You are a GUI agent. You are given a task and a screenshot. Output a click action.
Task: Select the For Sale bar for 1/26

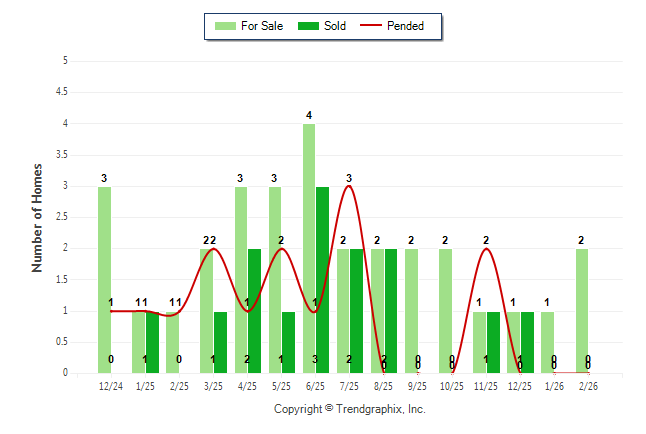pyautogui.click(x=547, y=342)
